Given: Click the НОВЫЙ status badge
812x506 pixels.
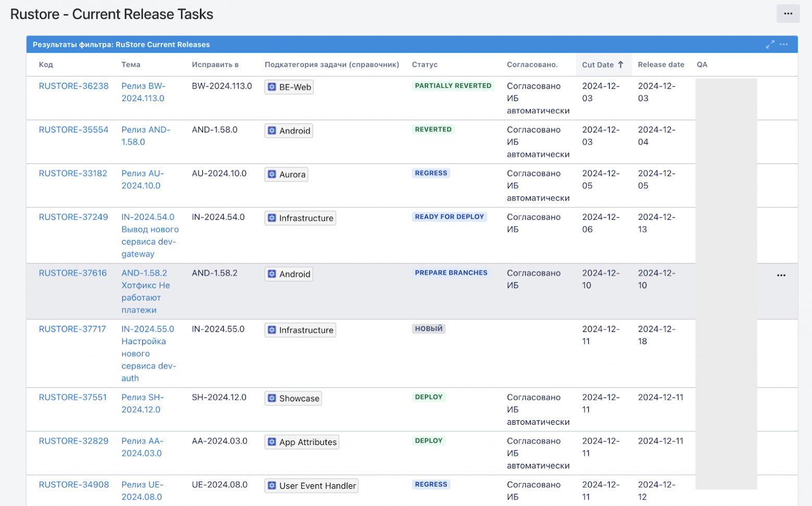Looking at the screenshot, I should pyautogui.click(x=428, y=329).
